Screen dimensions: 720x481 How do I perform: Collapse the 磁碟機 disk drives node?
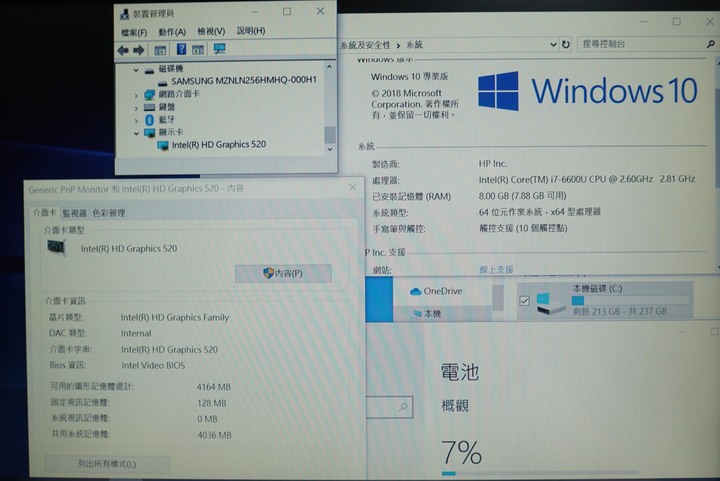(136, 70)
